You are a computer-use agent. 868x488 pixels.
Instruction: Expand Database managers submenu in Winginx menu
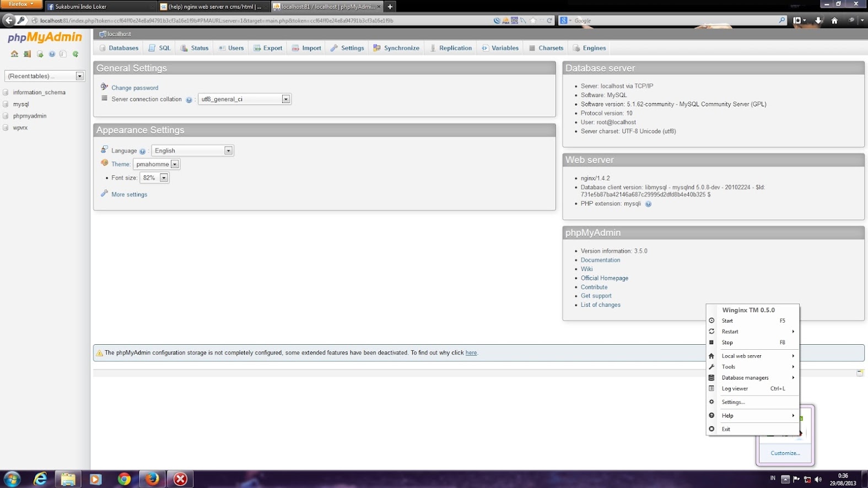pyautogui.click(x=752, y=378)
